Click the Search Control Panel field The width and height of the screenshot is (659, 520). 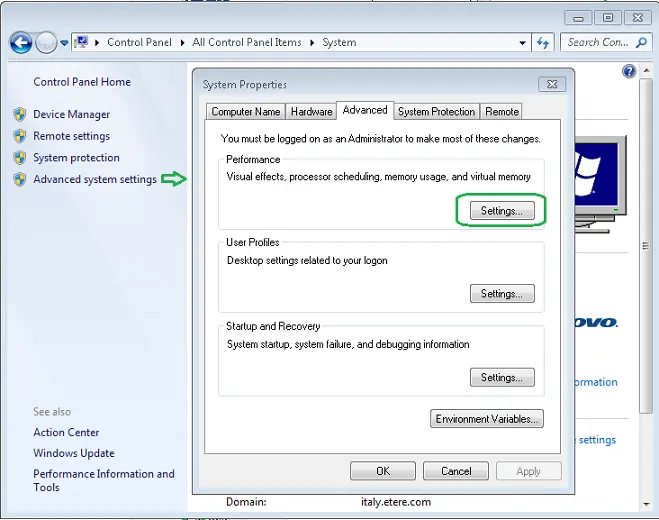click(598, 43)
